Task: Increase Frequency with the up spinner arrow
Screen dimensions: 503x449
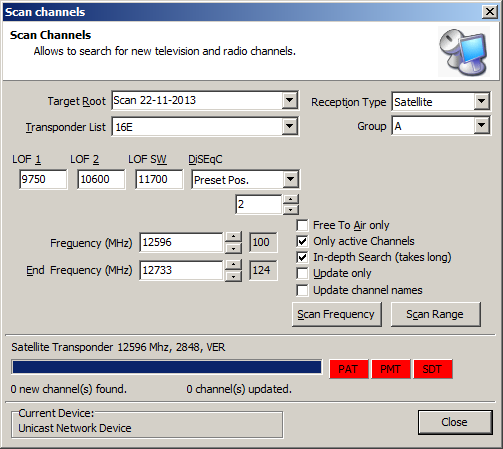Action: point(233,237)
